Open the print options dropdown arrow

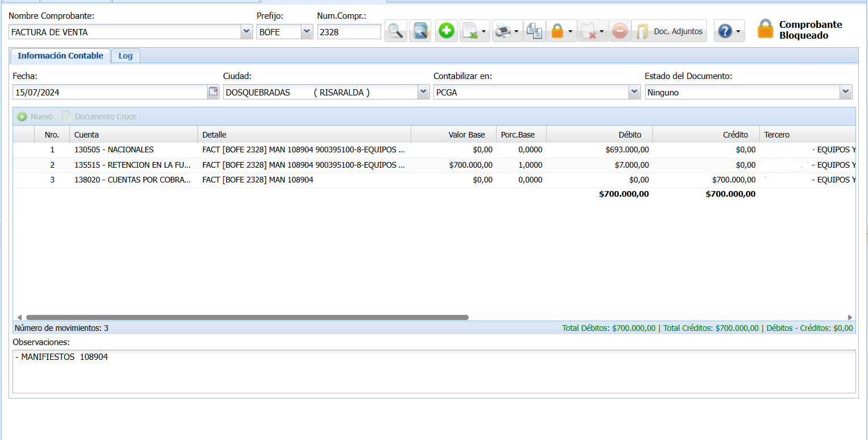click(x=516, y=32)
